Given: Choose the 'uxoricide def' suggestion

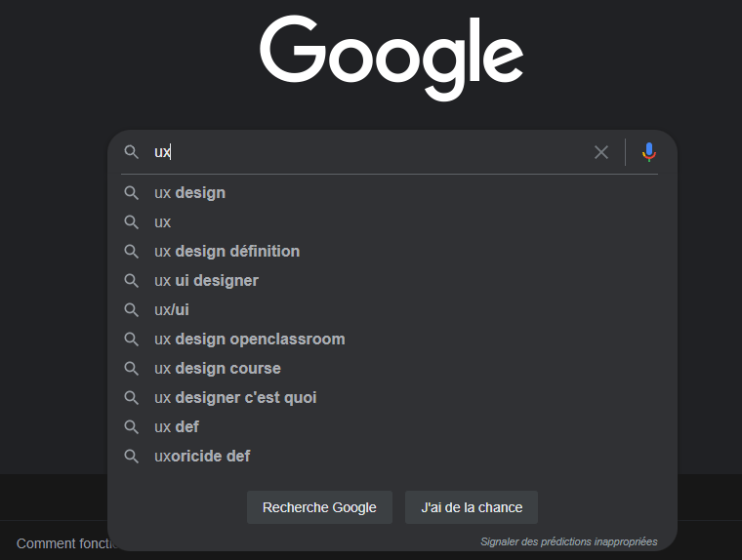Looking at the screenshot, I should [x=392, y=457].
